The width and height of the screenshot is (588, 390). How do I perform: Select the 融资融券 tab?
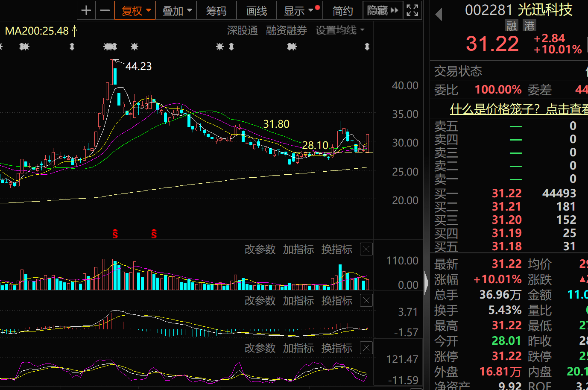pos(286,30)
